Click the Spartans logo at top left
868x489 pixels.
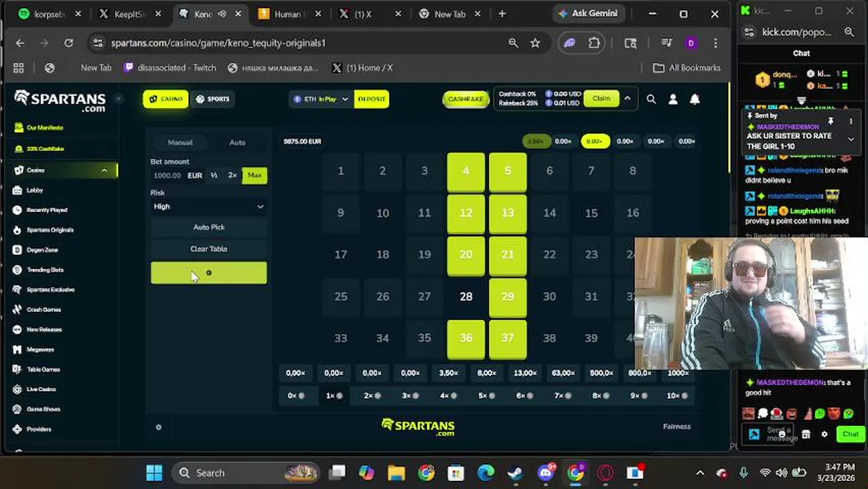tap(60, 100)
